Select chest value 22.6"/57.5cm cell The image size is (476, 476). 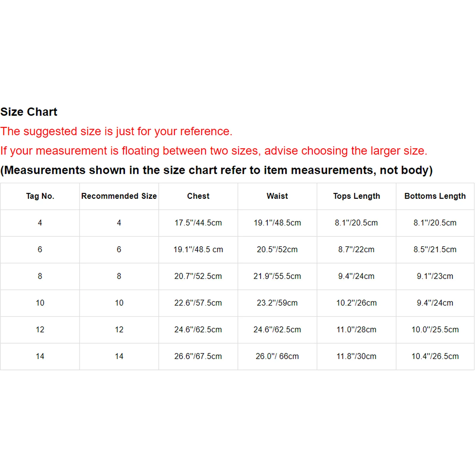pyautogui.click(x=198, y=303)
